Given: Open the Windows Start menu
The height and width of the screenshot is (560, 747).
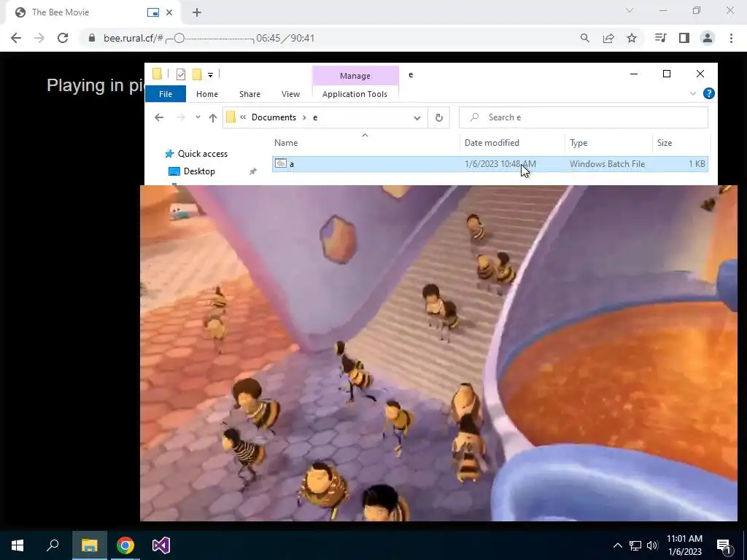Looking at the screenshot, I should 18,545.
